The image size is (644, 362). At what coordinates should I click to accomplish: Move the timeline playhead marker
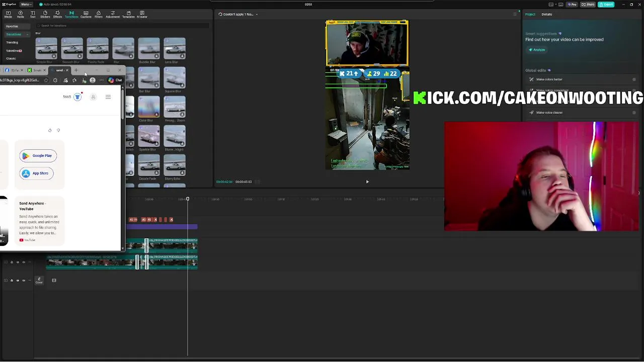pyautogui.click(x=188, y=199)
